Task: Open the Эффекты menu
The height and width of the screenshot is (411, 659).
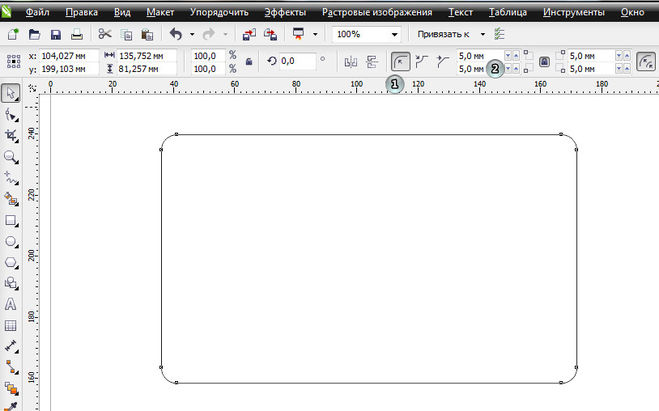Action: (287, 12)
